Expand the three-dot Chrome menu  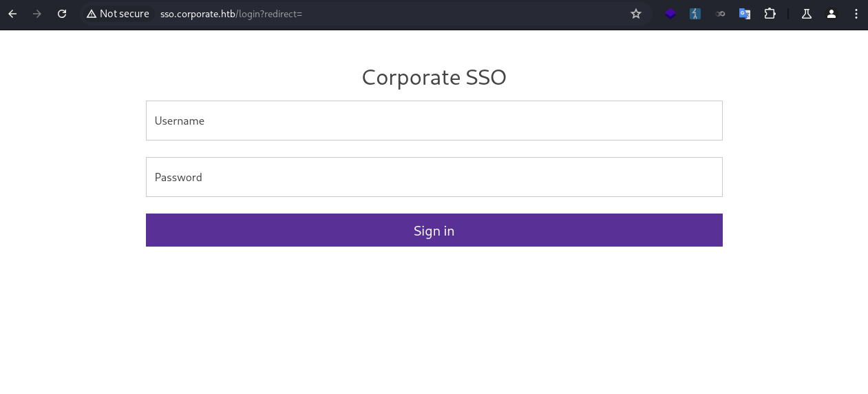pos(856,14)
